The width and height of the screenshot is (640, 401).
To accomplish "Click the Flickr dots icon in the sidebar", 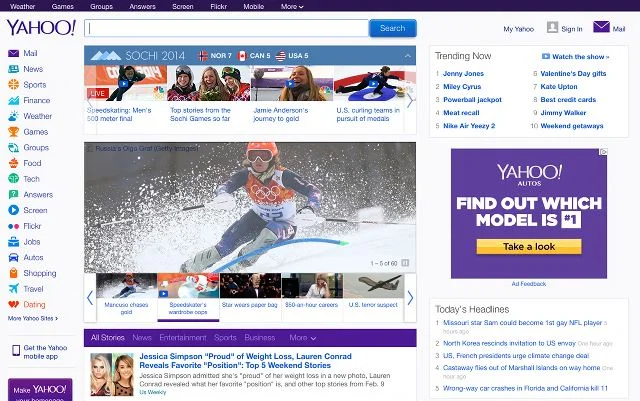I will (13, 226).
